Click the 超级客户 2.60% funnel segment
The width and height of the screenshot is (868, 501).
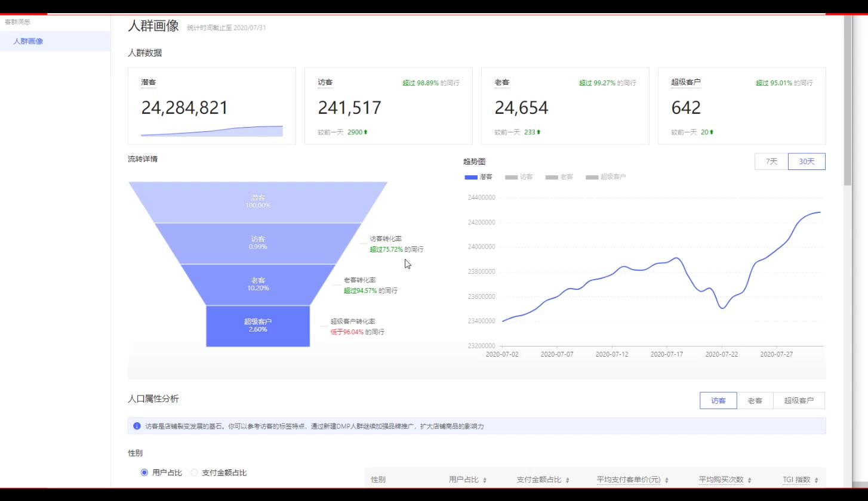(x=258, y=326)
